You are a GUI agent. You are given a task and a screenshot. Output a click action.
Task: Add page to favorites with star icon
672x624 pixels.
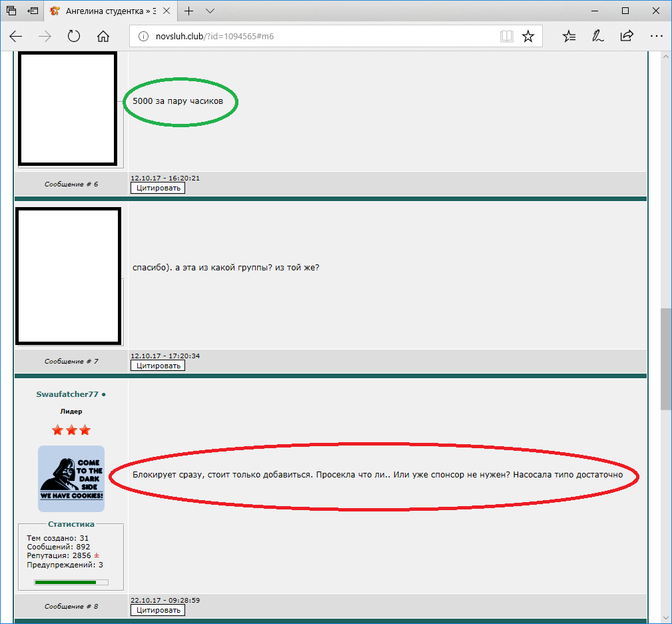click(527, 37)
